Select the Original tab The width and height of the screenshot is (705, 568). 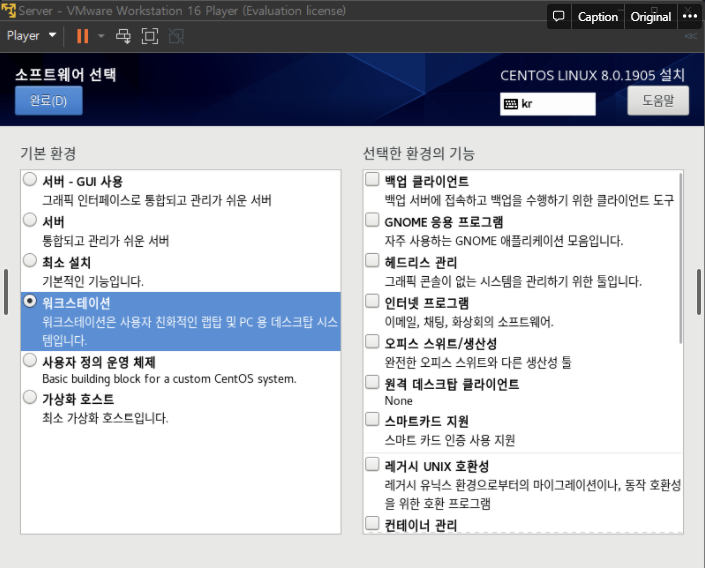[x=651, y=17]
